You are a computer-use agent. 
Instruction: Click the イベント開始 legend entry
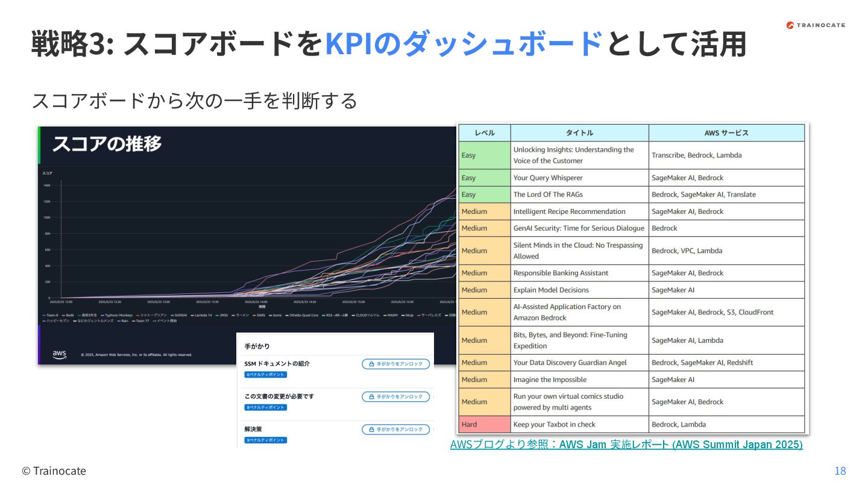pos(165,321)
